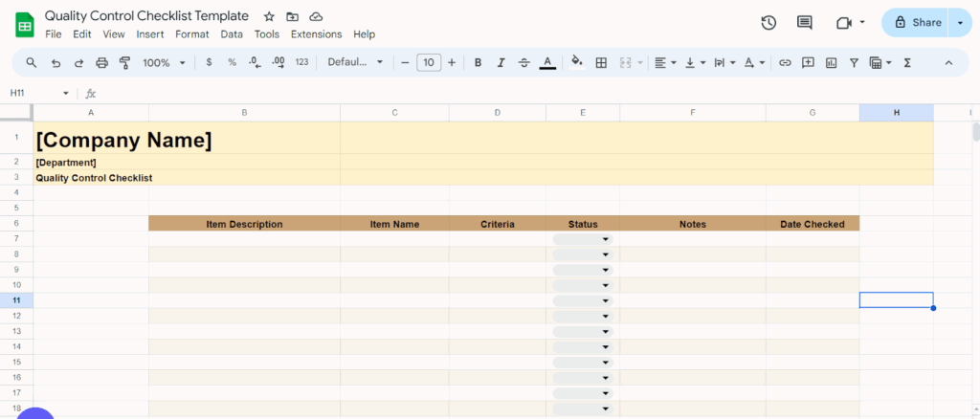Select column B header
This screenshot has width=980, height=419.
coord(244,112)
